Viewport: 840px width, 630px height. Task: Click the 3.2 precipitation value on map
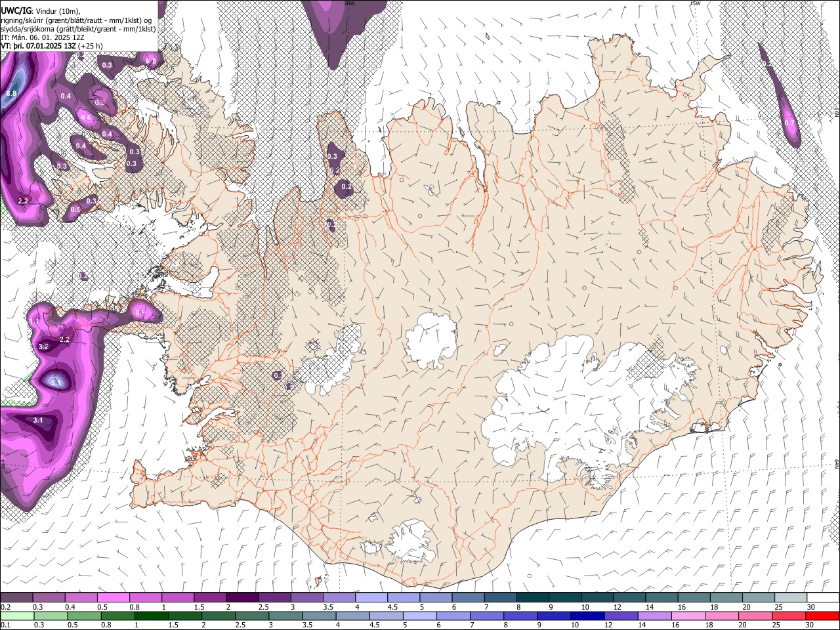pyautogui.click(x=44, y=346)
